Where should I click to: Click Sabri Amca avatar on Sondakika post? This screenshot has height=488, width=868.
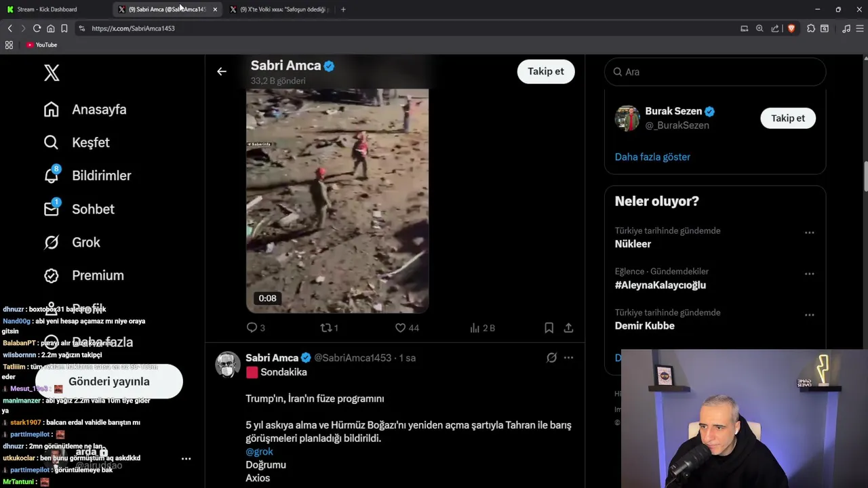[227, 364]
